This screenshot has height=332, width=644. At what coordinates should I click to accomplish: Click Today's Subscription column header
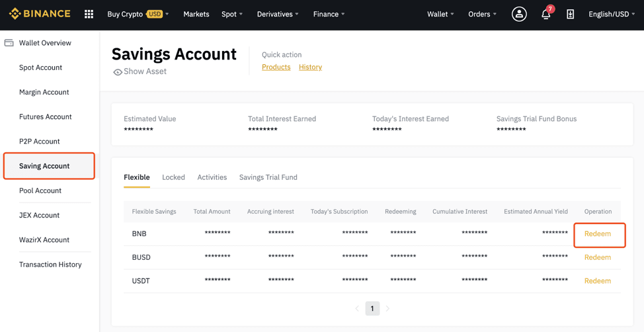[x=339, y=212]
